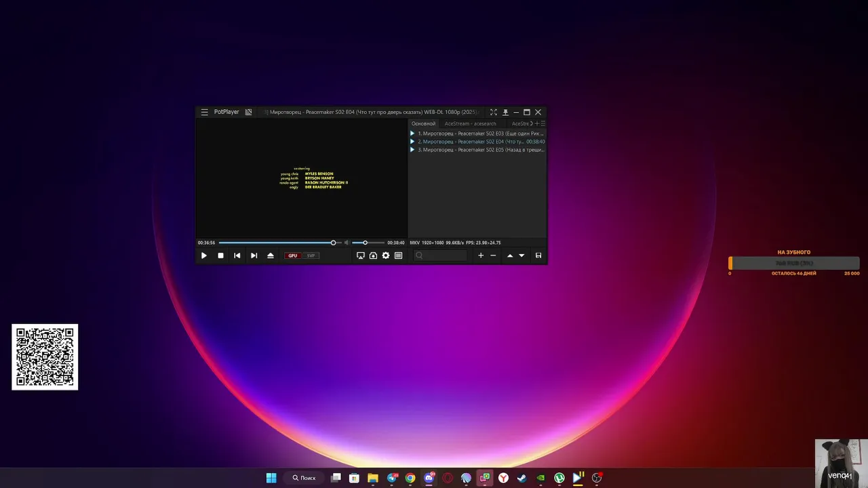Select the Основной playlist tab
The image size is (868, 488).
[x=423, y=123]
